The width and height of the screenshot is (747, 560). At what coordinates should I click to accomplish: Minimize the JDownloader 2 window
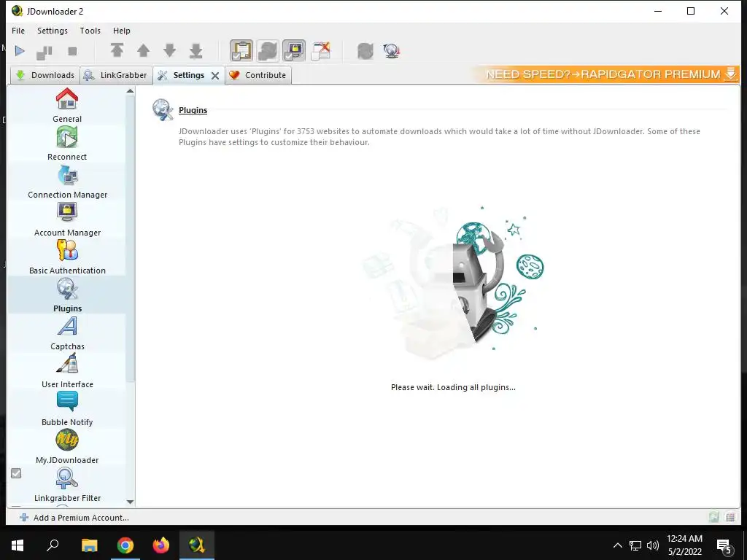tap(658, 11)
